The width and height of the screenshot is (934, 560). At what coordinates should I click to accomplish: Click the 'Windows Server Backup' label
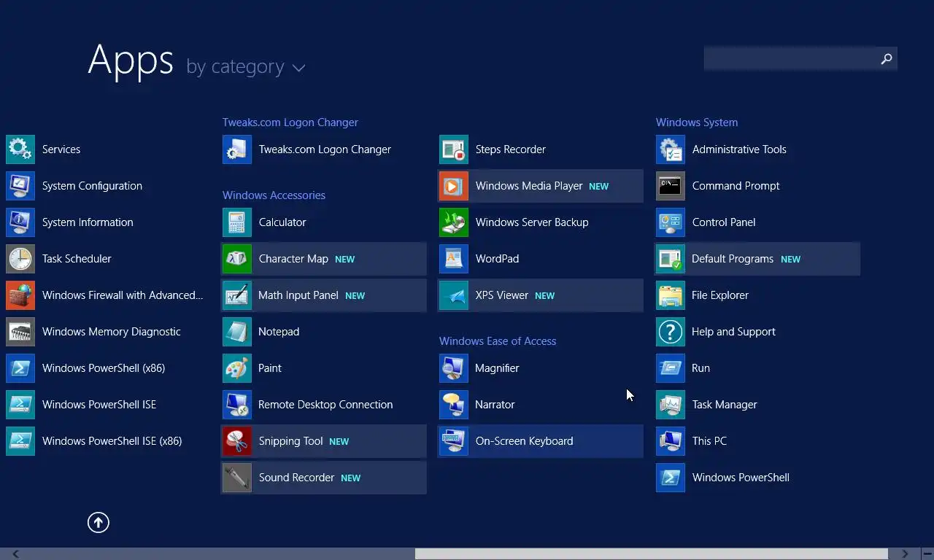tap(532, 222)
